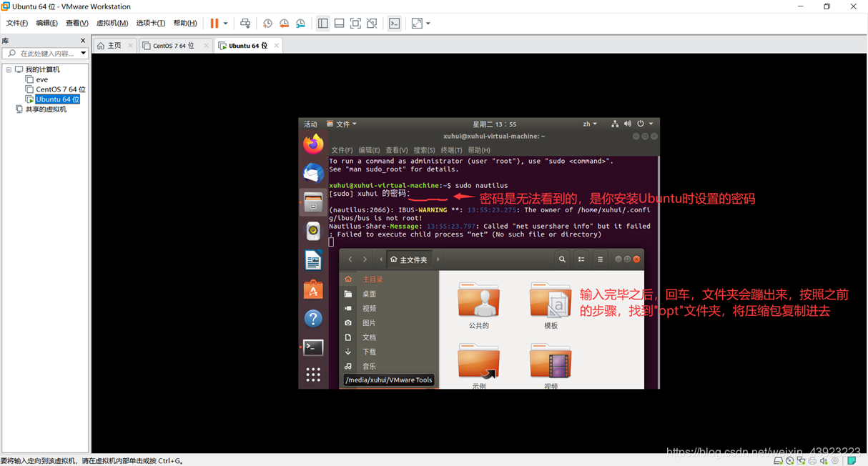Screen dimensions: 868x466
Task: Click 活动 in Ubuntu top bar
Action: tap(310, 124)
